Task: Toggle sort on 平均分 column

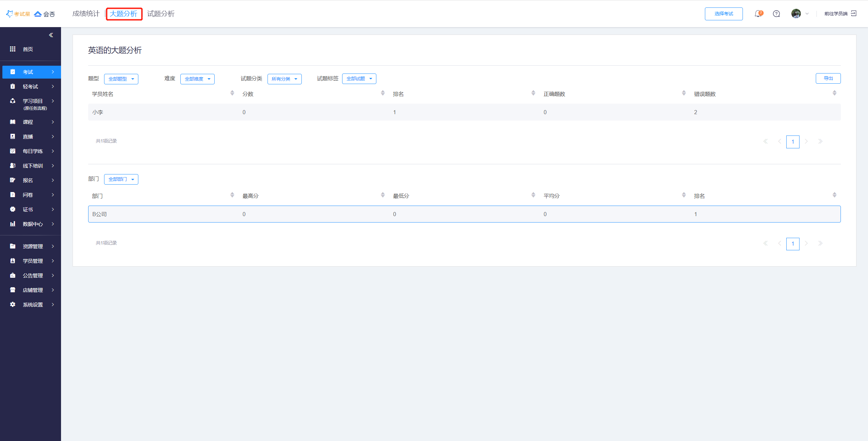Action: click(684, 195)
